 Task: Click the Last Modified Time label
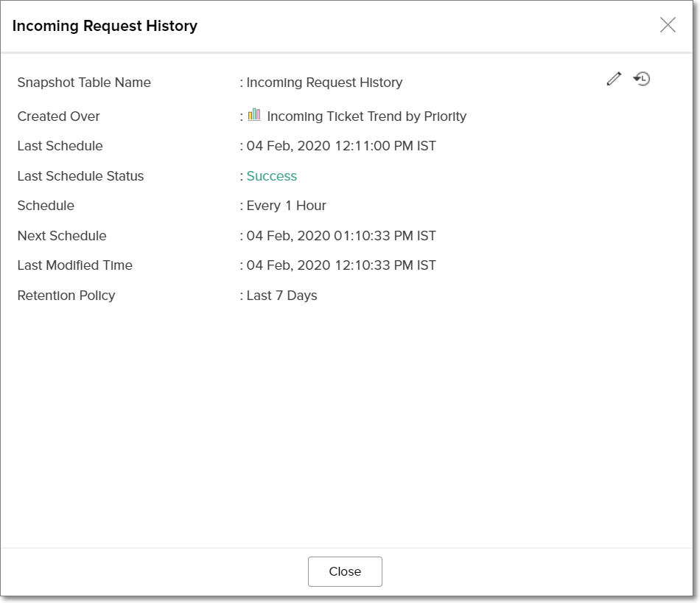(74, 265)
